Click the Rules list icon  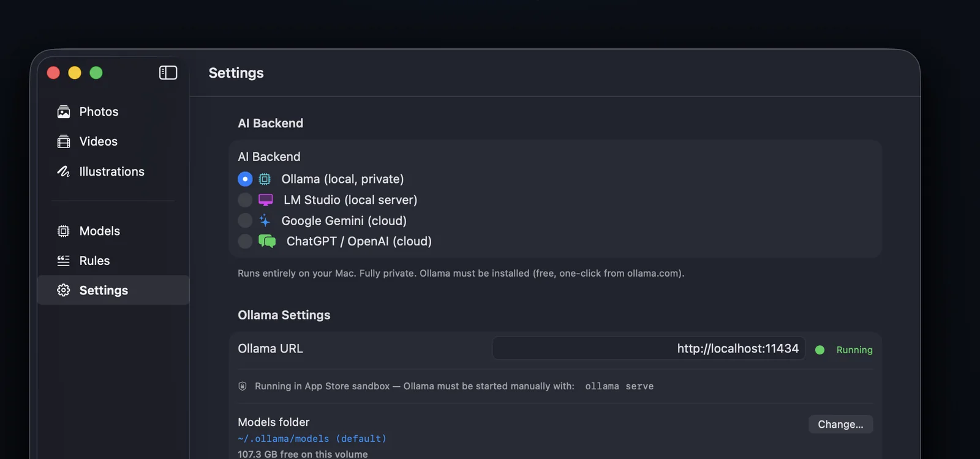[x=64, y=261]
